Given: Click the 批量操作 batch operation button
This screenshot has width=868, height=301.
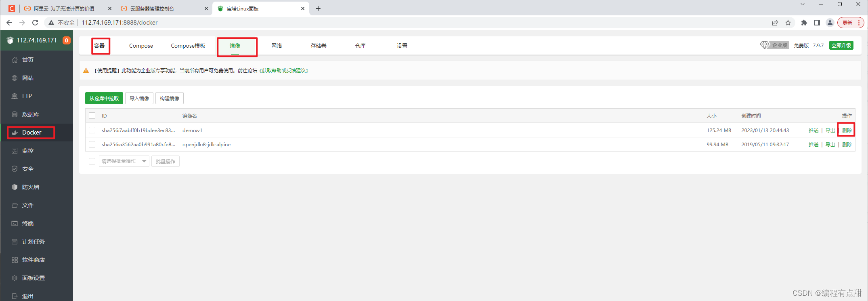Looking at the screenshot, I should tap(166, 161).
